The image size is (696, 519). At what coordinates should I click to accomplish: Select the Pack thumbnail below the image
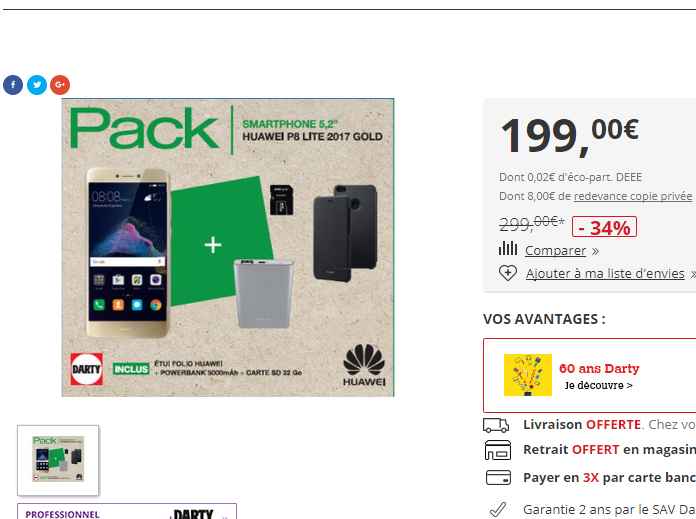tap(58, 460)
